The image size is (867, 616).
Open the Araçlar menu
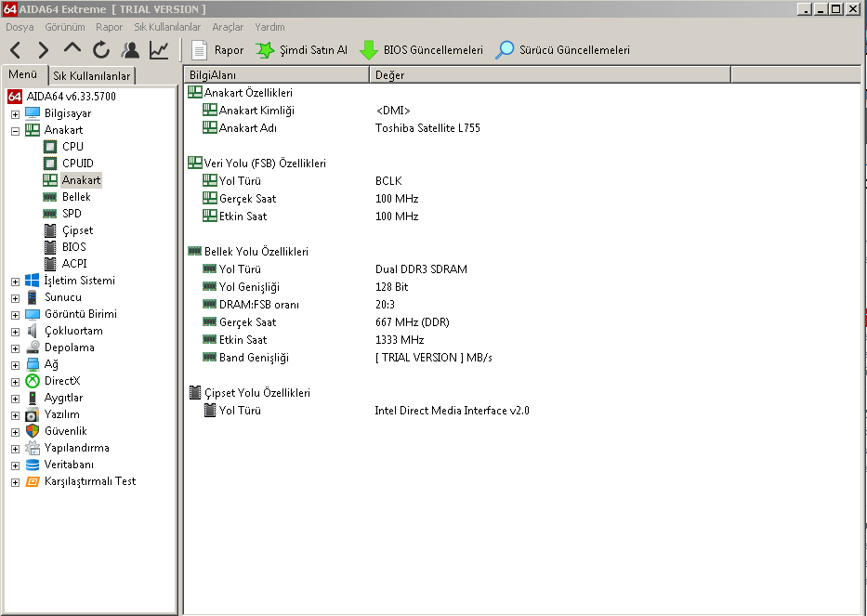tap(228, 27)
